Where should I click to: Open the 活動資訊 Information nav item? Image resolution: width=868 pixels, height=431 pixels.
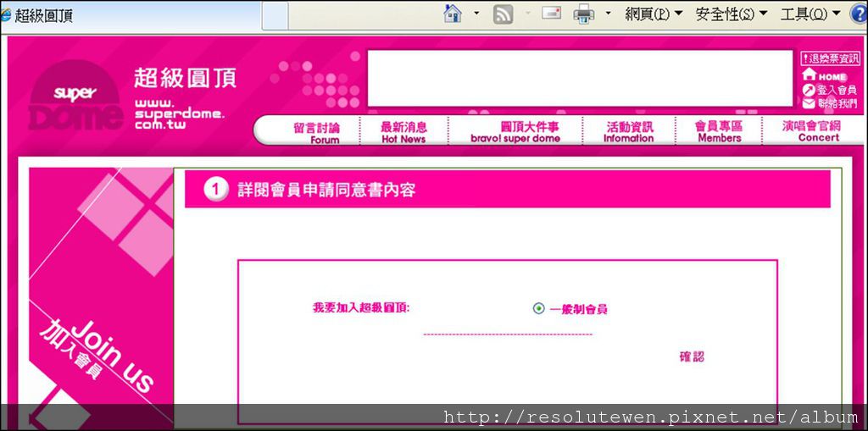point(629,133)
